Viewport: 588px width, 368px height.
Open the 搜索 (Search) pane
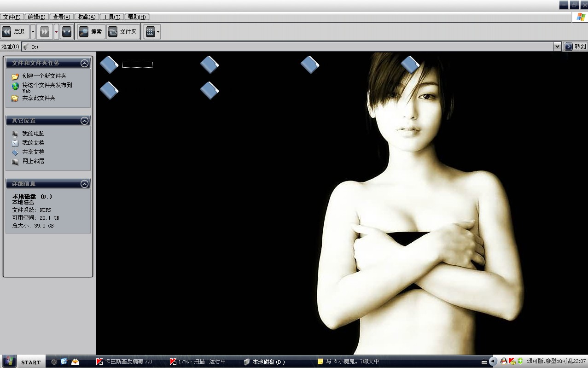[x=91, y=32]
